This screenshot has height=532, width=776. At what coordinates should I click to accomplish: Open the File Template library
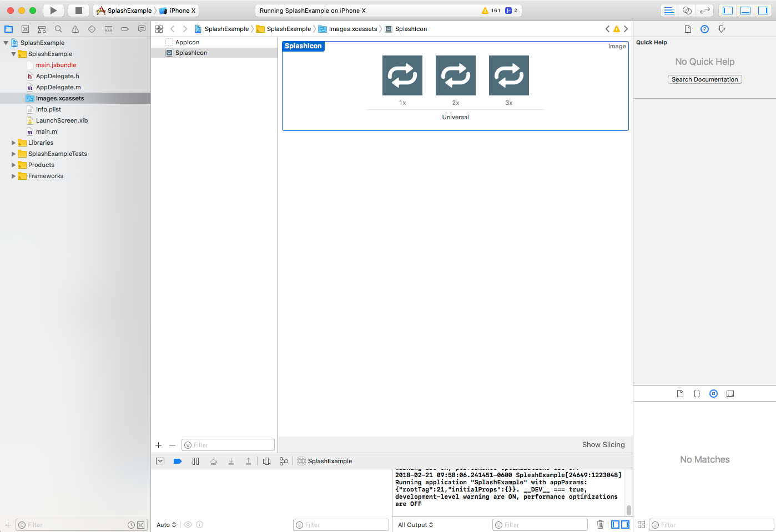680,393
